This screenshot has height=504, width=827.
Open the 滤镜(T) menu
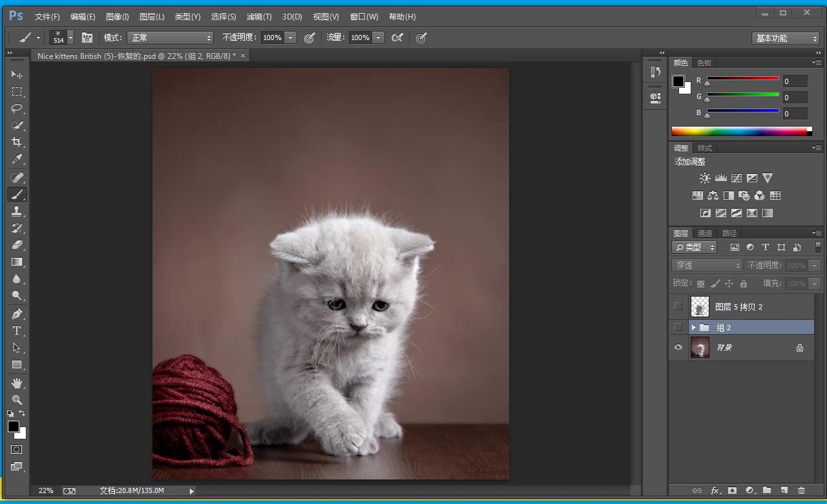tap(259, 17)
